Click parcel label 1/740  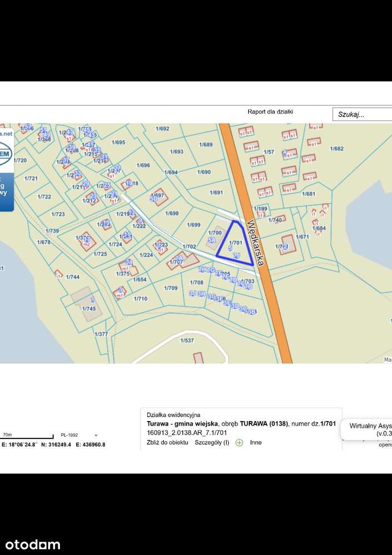(275, 220)
